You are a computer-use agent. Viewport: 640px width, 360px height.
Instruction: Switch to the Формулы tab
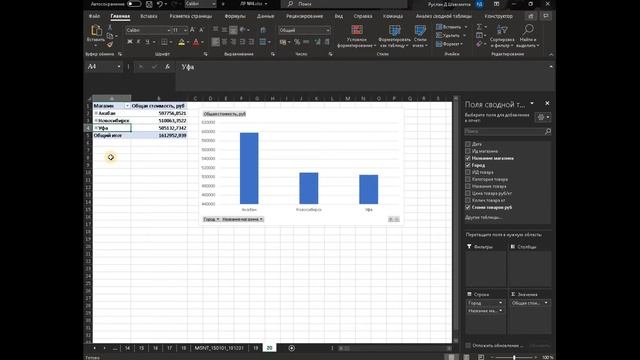point(235,16)
